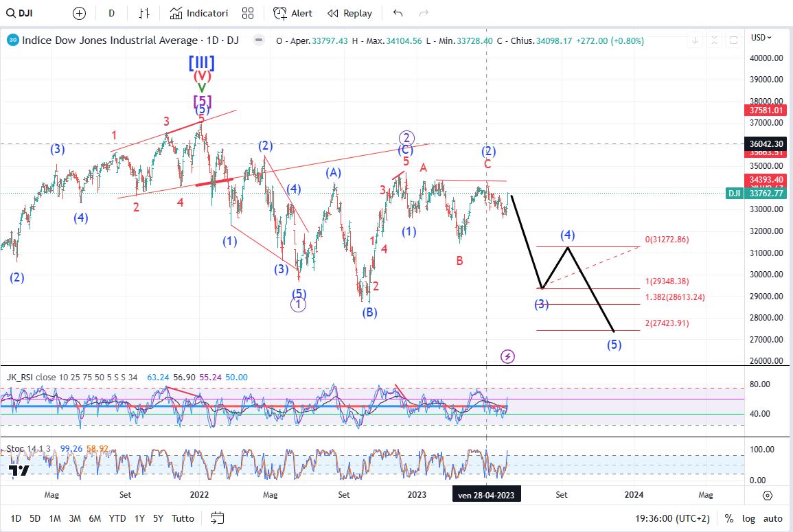
Task: Toggle percent scale
Action: tap(728, 518)
